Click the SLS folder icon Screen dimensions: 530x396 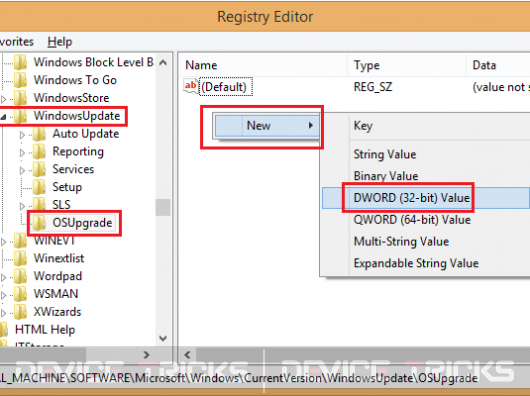(40, 205)
